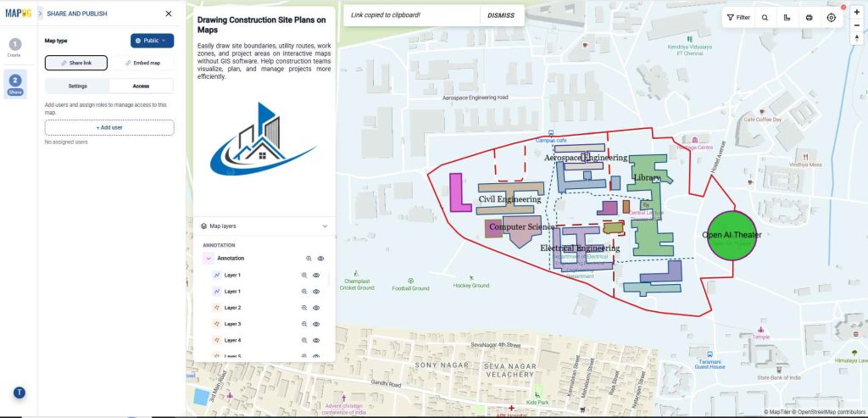Screen dimensions: 868x418
Task: Click the Add user button
Action: [x=109, y=127]
